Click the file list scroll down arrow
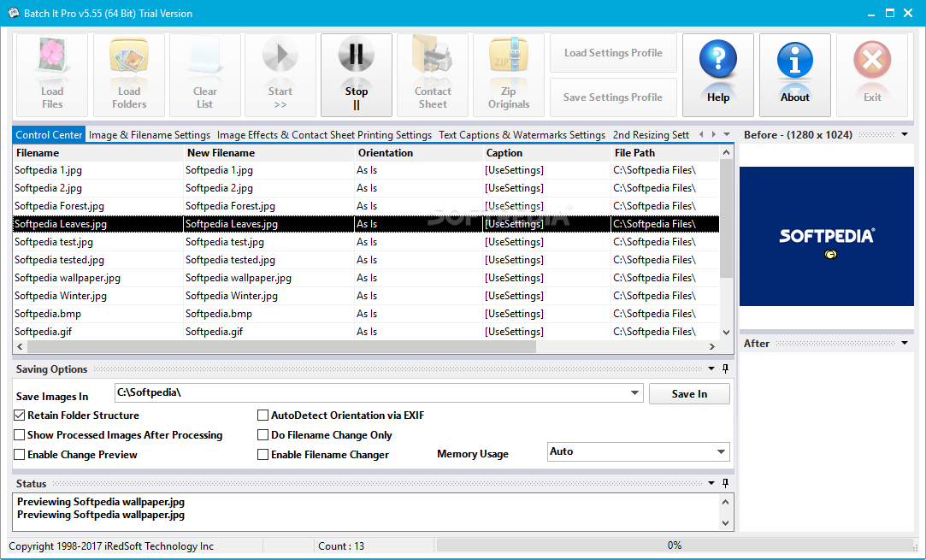The width and height of the screenshot is (926, 560). [727, 333]
